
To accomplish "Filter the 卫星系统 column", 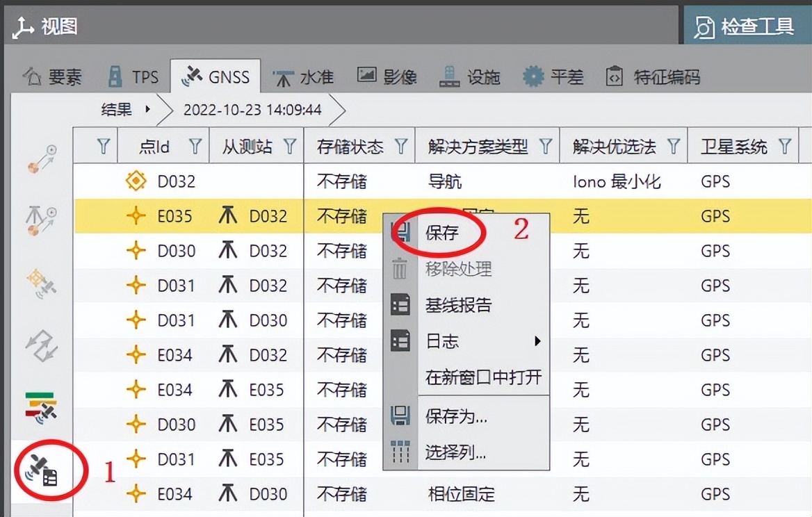I will click(785, 147).
